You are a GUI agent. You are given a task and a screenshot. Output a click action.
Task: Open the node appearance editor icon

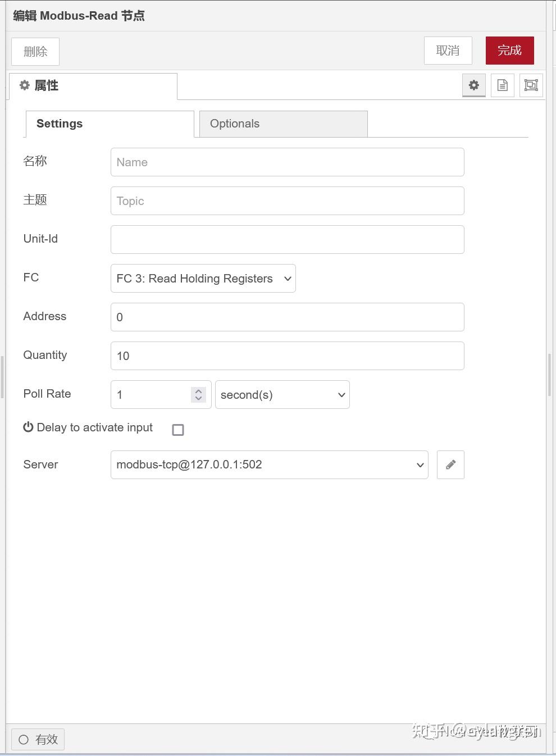click(x=531, y=85)
